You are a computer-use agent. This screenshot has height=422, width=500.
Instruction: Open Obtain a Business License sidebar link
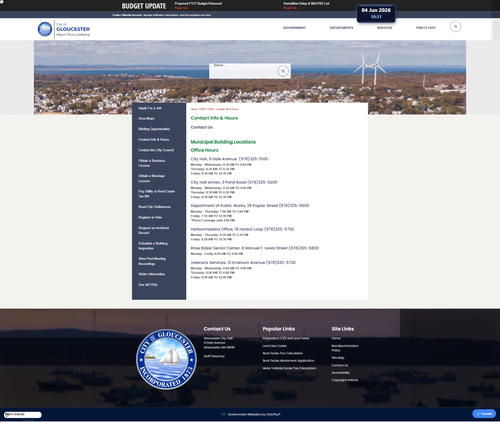152,163
